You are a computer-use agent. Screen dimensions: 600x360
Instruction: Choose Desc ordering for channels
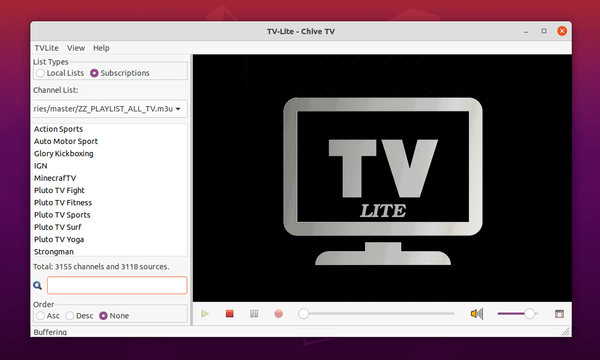(x=79, y=316)
